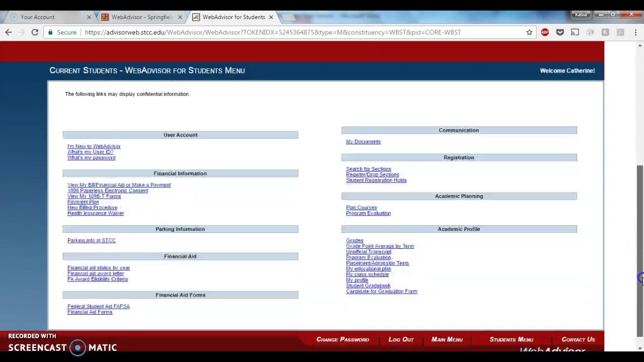This screenshot has width=644, height=362.
Task: Open Student Gradebook link
Action: click(368, 286)
